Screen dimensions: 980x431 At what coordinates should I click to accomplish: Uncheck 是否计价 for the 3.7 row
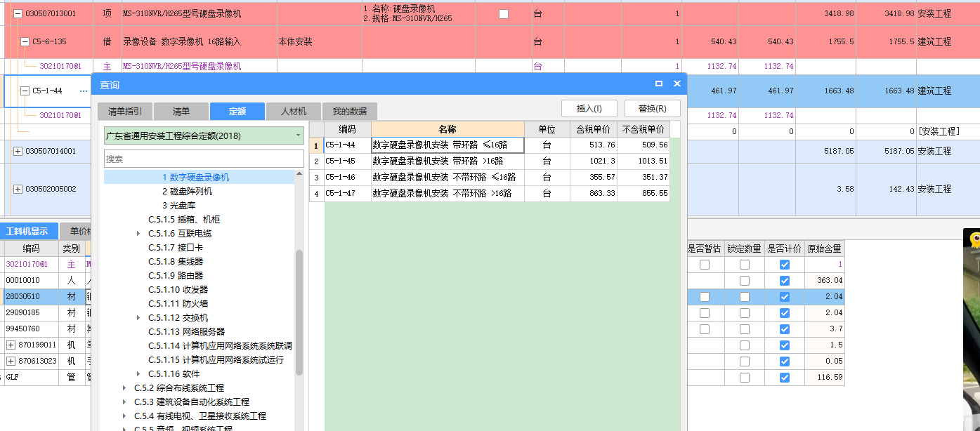(785, 329)
